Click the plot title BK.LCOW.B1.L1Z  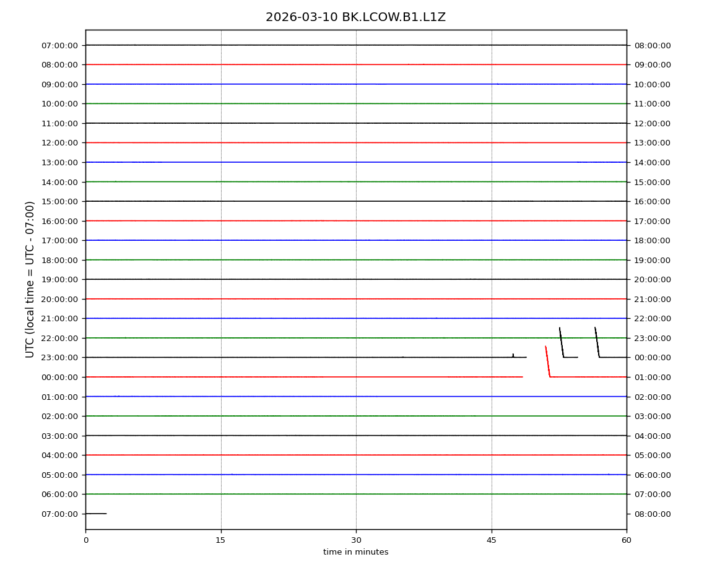(x=355, y=17)
